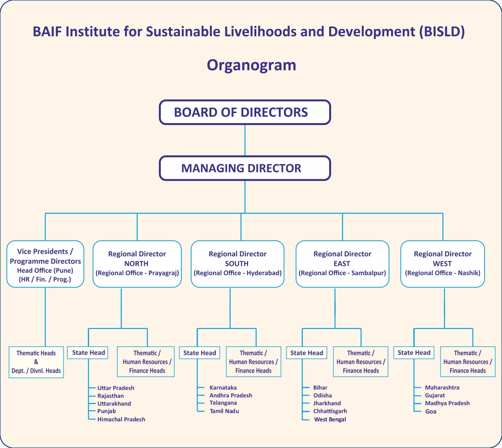Viewport: 502px width, 448px height.
Task: Click 'Odisha' in the state list
Action: click(x=322, y=396)
